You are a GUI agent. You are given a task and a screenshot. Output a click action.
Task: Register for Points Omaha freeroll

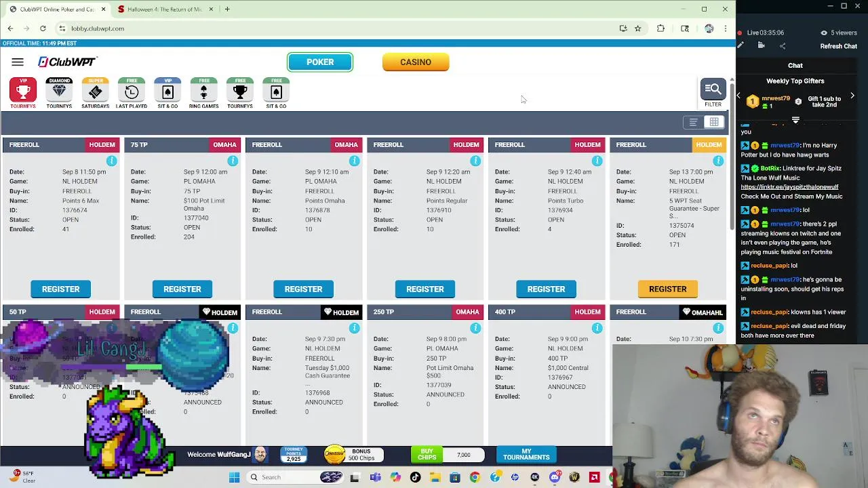point(303,289)
